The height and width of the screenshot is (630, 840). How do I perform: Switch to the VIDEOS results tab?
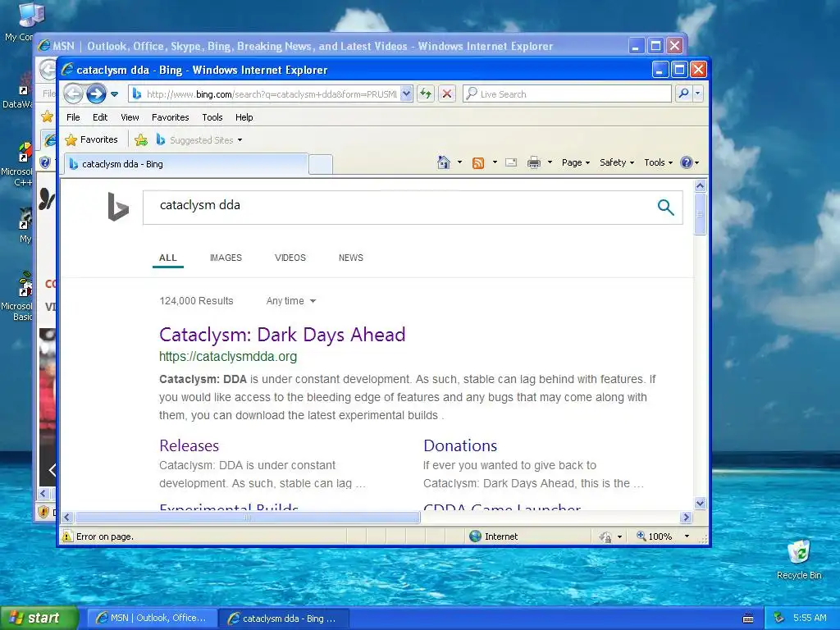[x=290, y=258]
